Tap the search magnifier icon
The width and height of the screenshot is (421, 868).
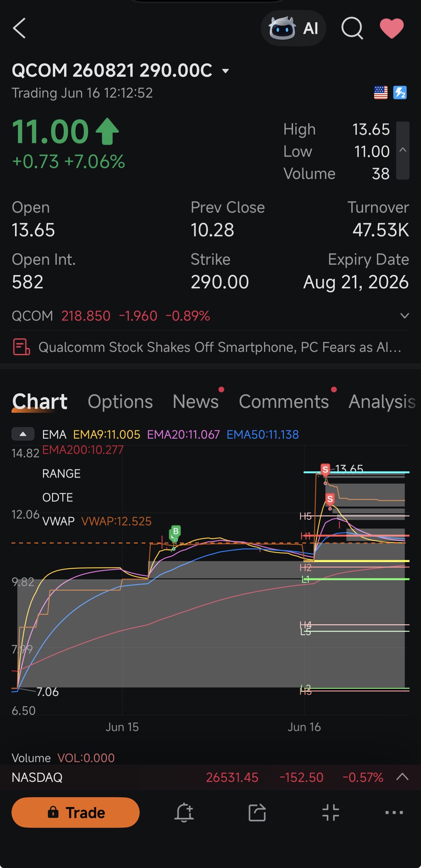coord(352,28)
